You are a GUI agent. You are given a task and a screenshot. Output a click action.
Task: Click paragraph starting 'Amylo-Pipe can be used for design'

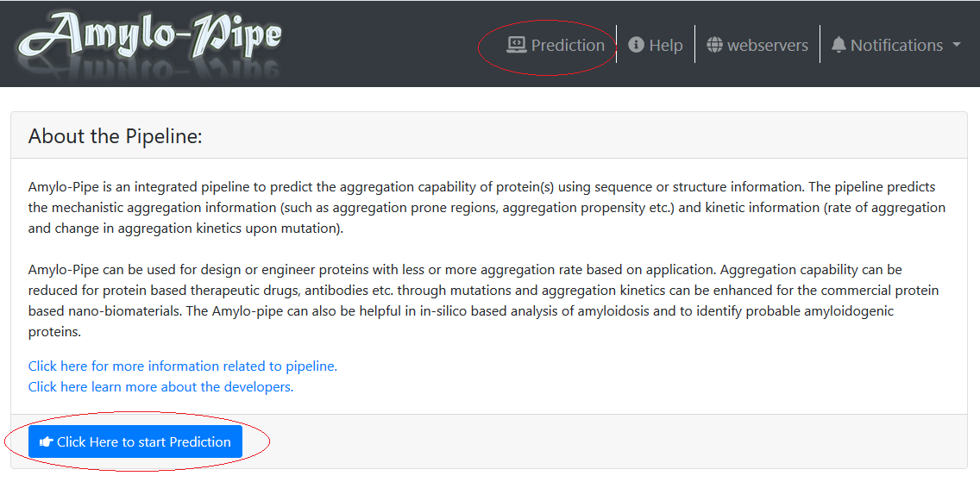(484, 301)
